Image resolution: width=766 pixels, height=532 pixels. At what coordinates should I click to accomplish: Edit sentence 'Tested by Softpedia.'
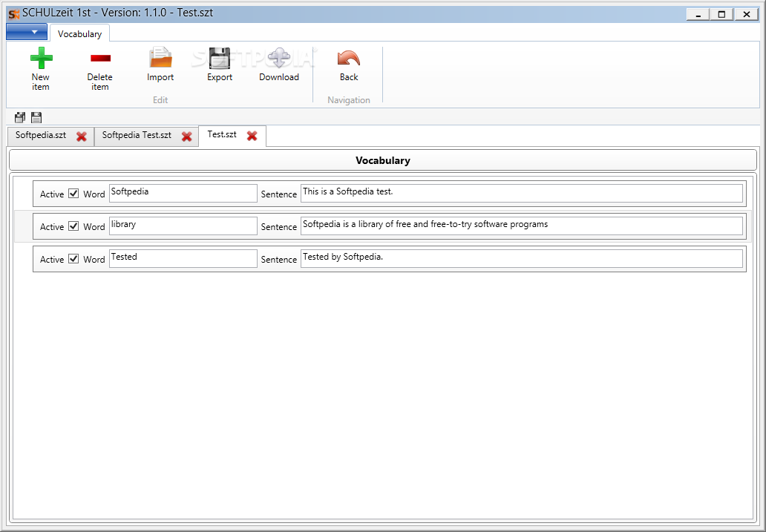tap(522, 258)
